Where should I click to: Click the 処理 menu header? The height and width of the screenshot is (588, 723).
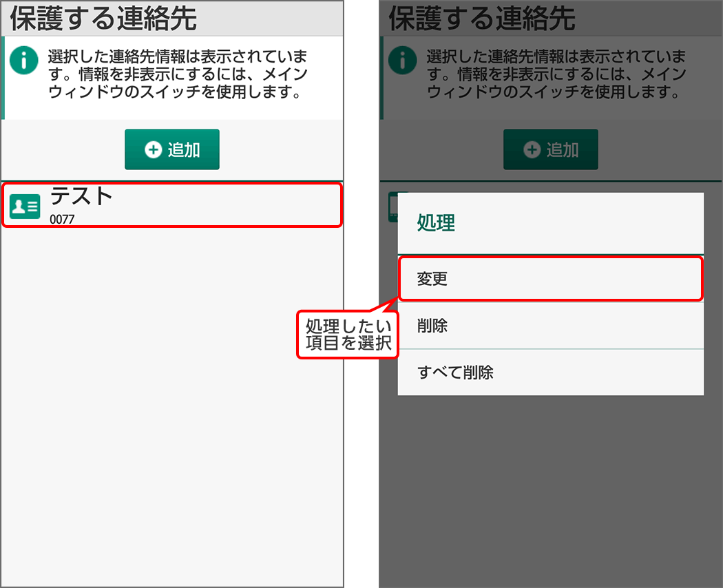click(550, 223)
